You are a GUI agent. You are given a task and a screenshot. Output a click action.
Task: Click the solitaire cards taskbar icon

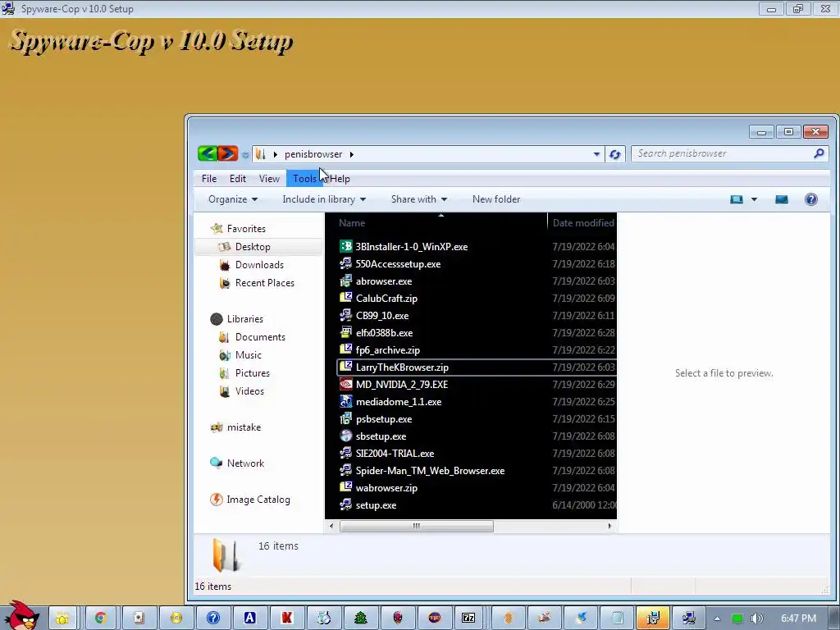coord(139,618)
